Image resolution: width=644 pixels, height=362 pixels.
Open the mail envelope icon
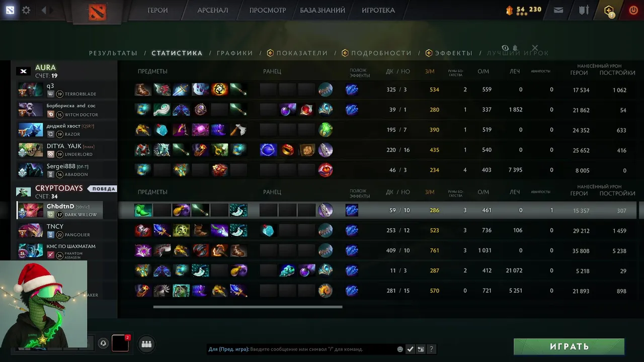click(x=558, y=10)
